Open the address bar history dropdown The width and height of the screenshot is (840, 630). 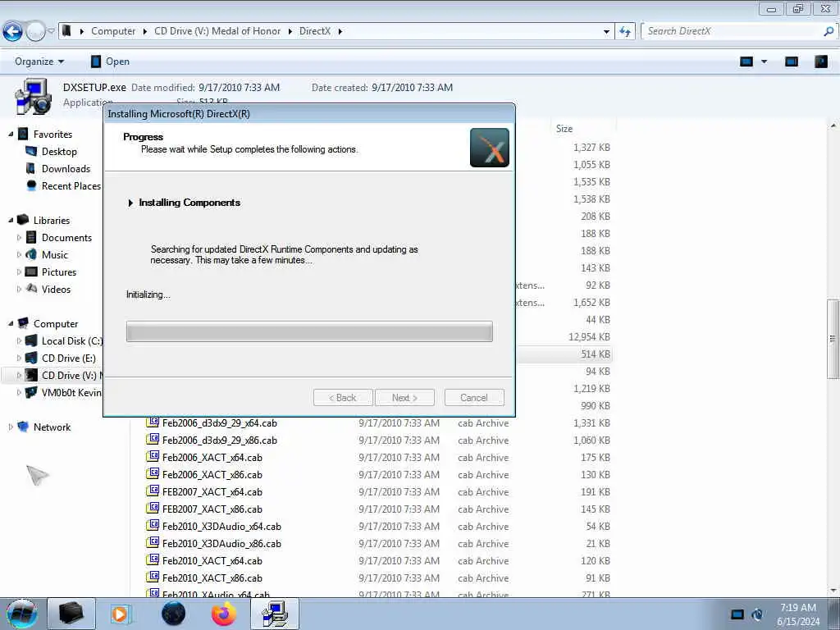pos(606,32)
